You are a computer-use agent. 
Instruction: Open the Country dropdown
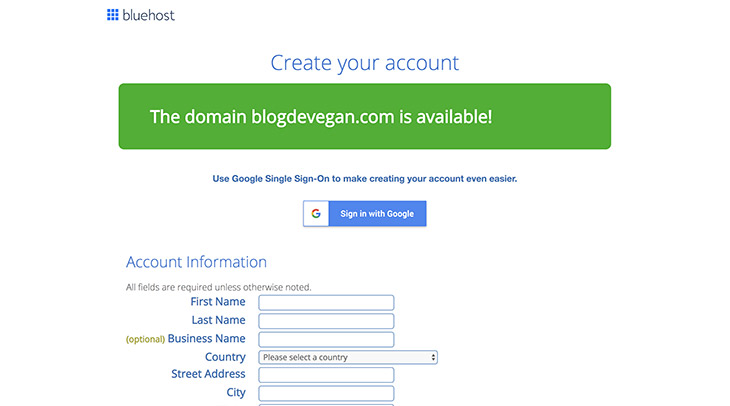tap(348, 357)
